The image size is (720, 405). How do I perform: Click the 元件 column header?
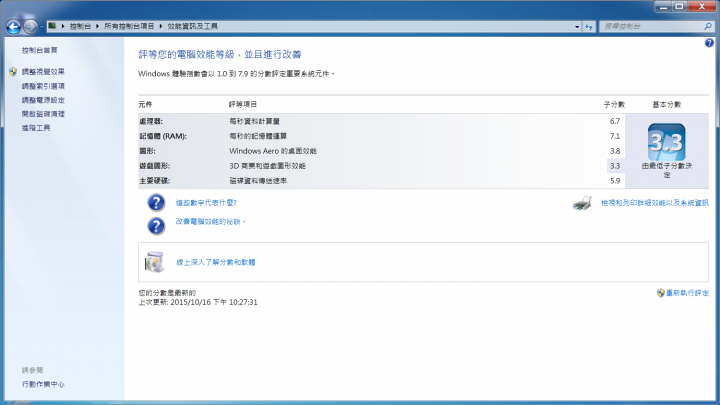coord(146,105)
